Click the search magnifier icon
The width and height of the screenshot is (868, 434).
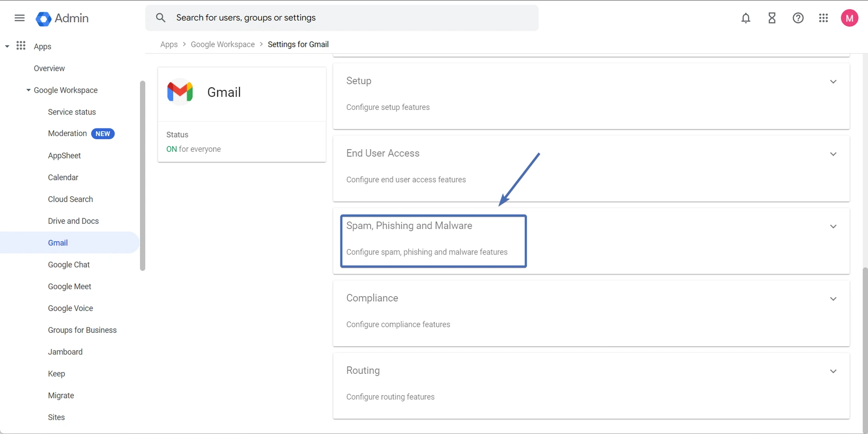coord(160,18)
